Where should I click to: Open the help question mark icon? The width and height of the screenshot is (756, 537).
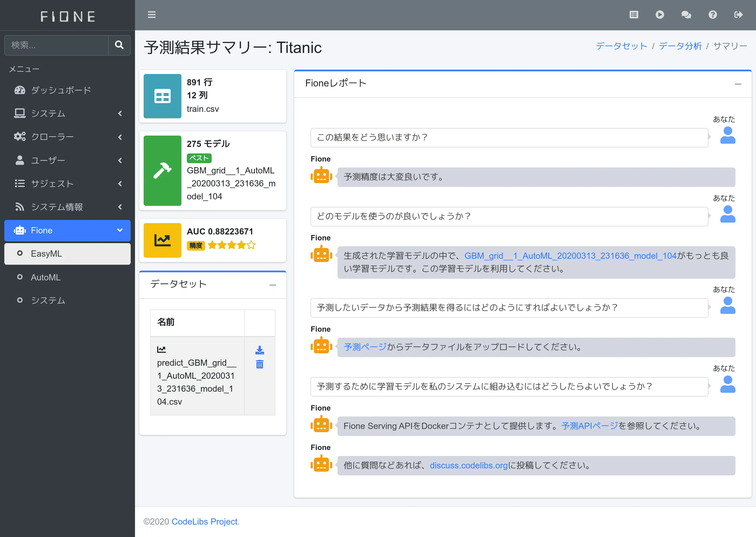point(713,15)
